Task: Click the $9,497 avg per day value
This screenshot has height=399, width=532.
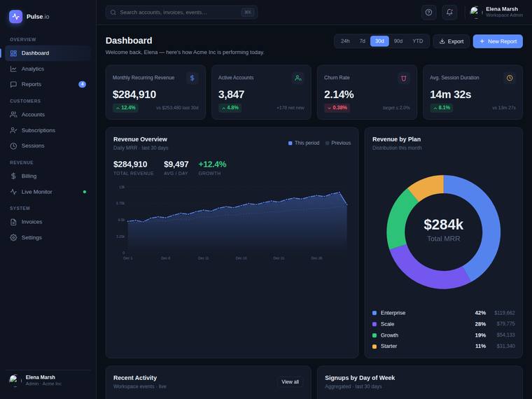Action: pyautogui.click(x=176, y=164)
